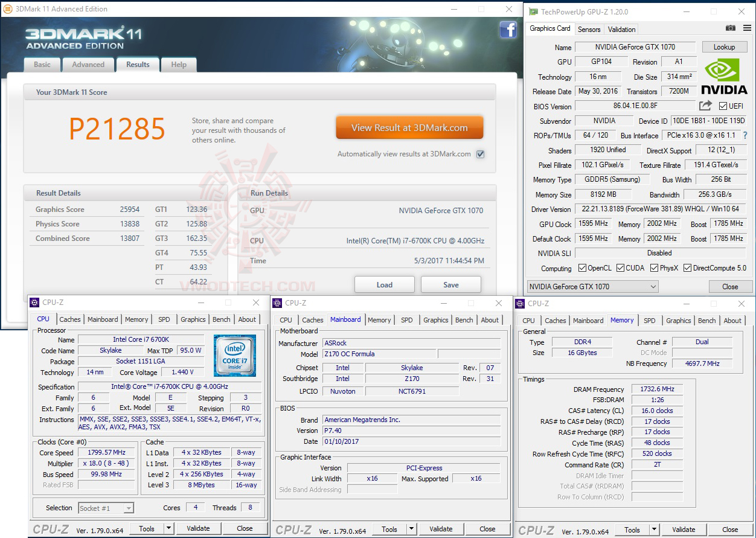
Task: Toggle the CUDA computing checkbox
Action: coord(620,268)
